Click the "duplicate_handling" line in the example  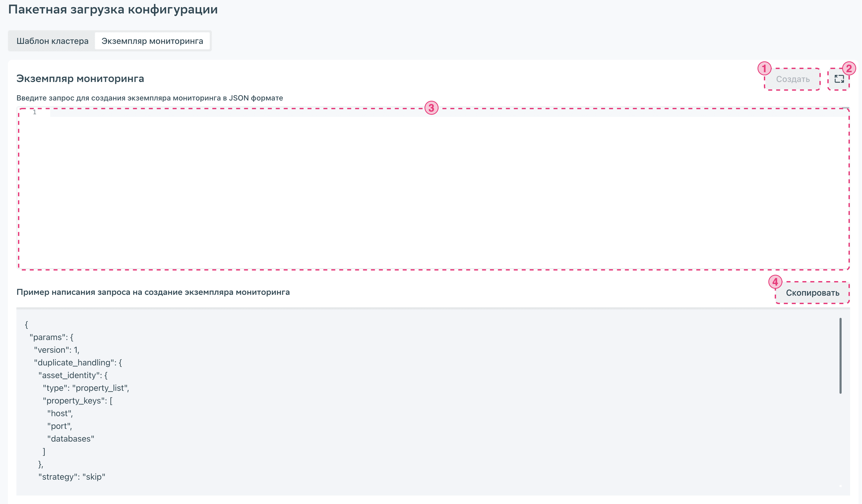click(x=78, y=363)
